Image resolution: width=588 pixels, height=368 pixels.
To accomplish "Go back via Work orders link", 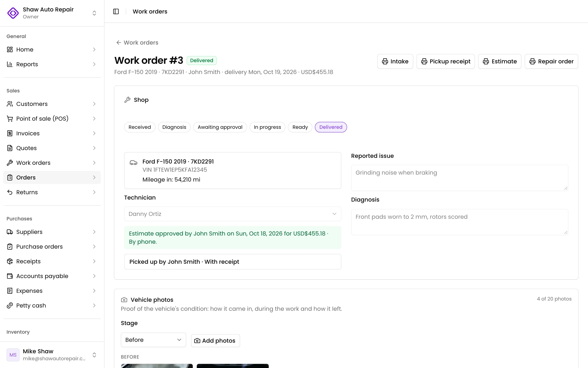I will [137, 43].
